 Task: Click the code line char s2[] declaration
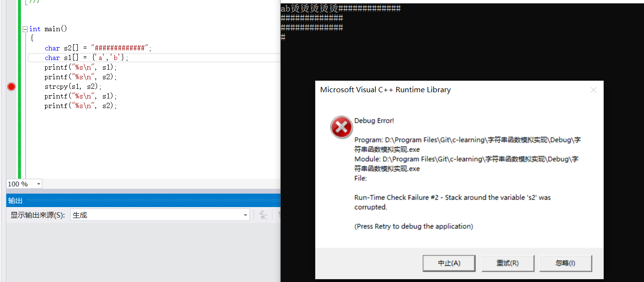(x=98, y=48)
